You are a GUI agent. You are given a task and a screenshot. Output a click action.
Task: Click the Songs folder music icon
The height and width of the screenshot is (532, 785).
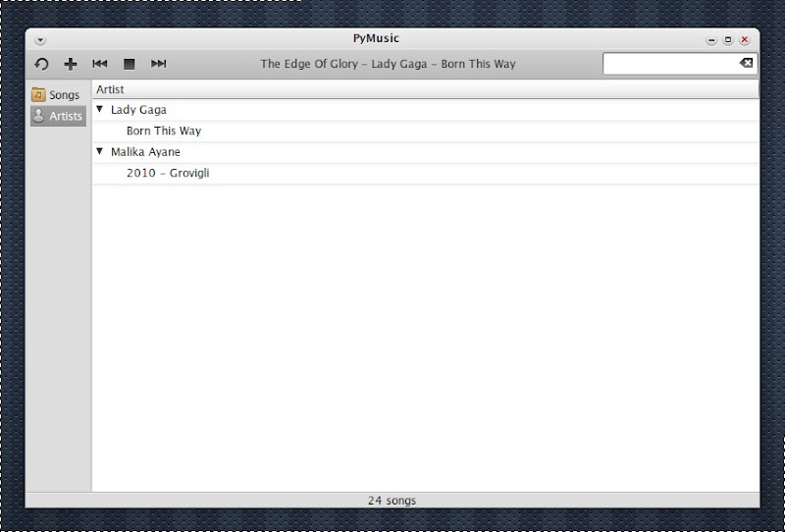coord(38,94)
